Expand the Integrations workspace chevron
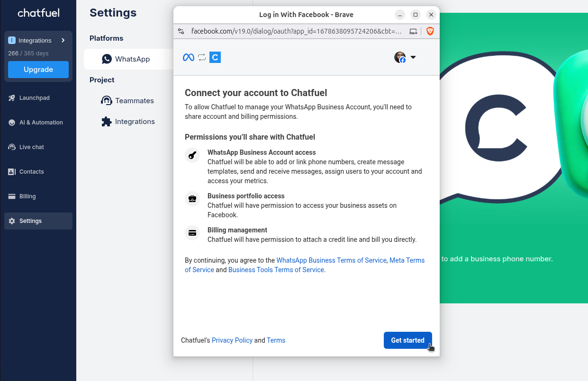Image resolution: width=588 pixels, height=381 pixels. coord(63,40)
